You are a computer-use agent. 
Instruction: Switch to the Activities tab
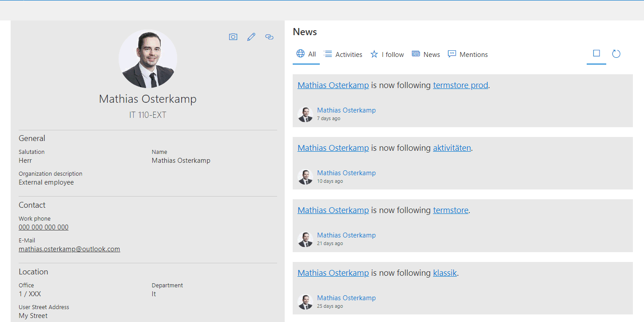[343, 54]
